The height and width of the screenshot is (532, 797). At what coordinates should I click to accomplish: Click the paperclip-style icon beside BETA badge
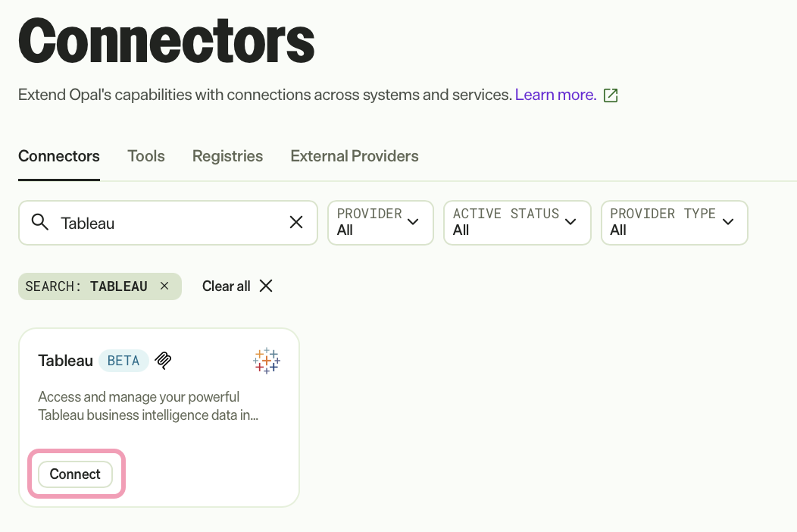[163, 361]
